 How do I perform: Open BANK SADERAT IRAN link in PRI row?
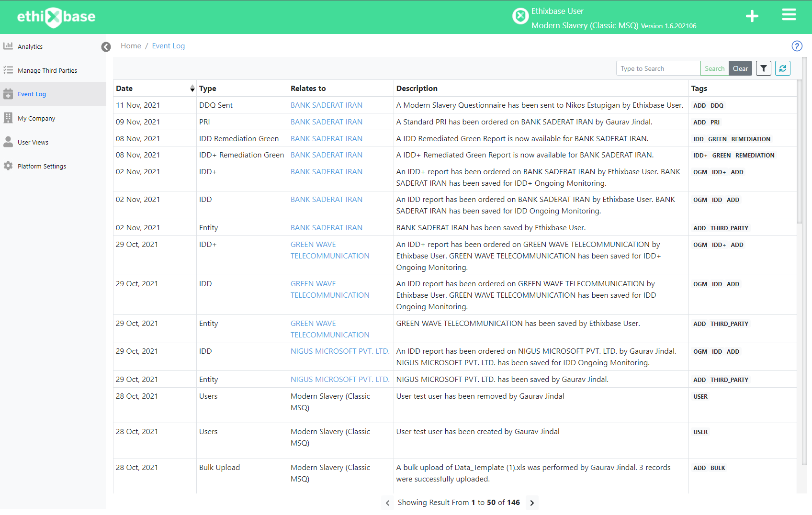click(x=327, y=122)
